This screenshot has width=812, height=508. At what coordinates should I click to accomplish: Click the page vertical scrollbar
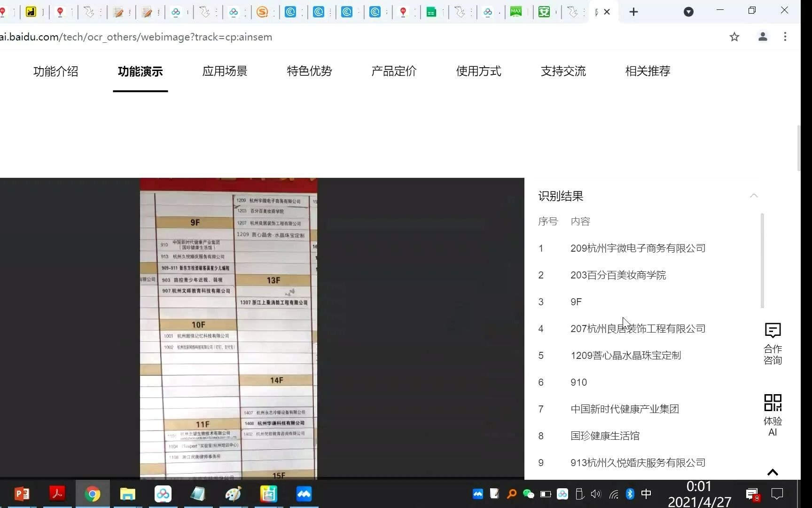tap(798, 148)
